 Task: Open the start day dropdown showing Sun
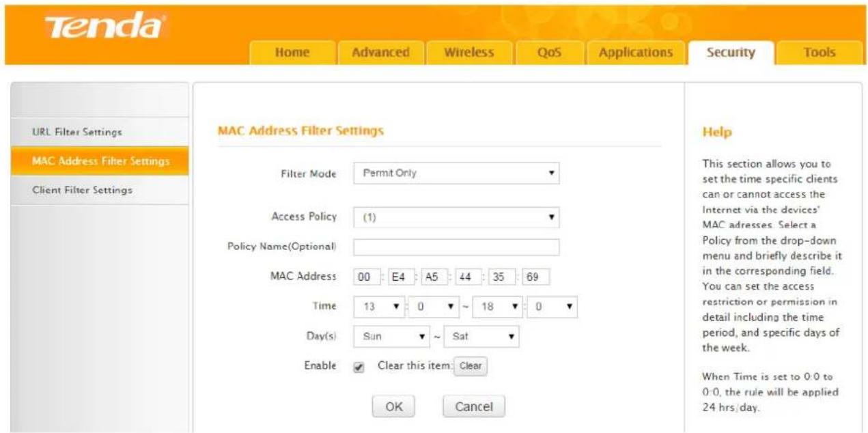pos(391,337)
